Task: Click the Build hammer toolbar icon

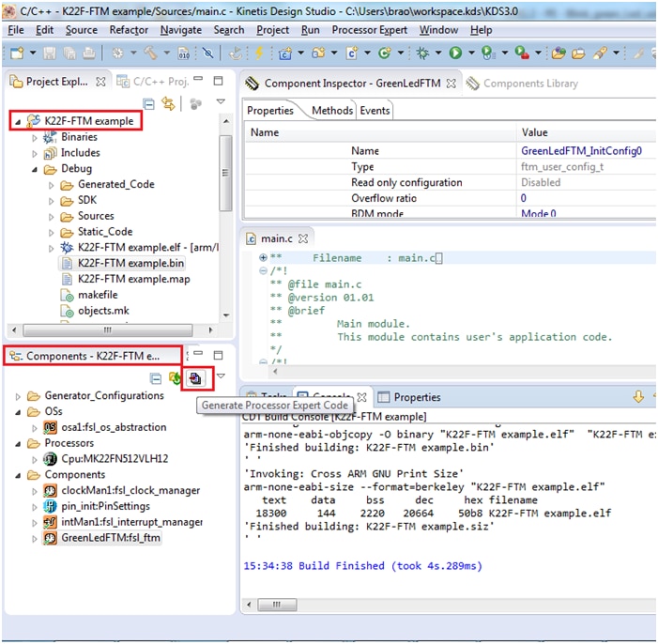Action: click(x=150, y=53)
